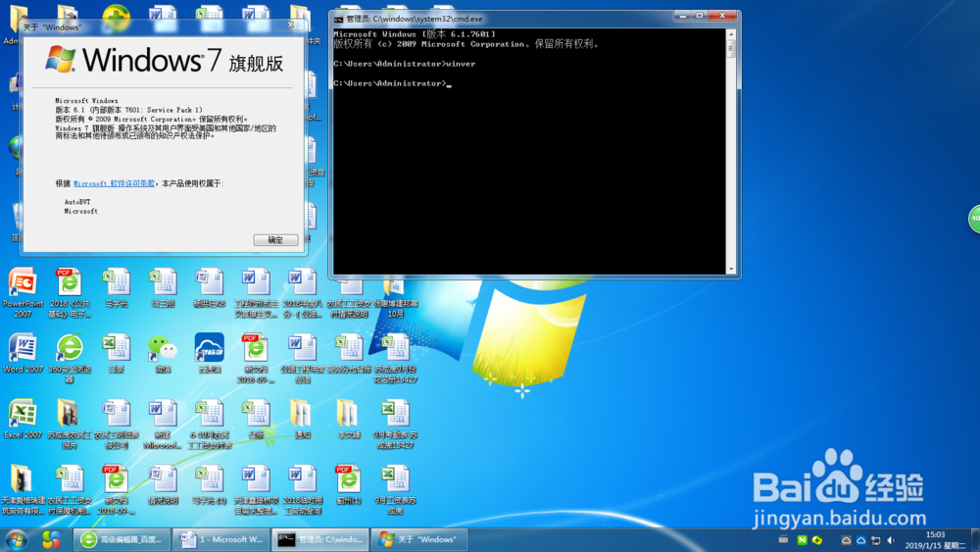Image resolution: width=980 pixels, height=552 pixels.
Task: Open the 公路工程年度总结 Word file icon
Action: 302,358
